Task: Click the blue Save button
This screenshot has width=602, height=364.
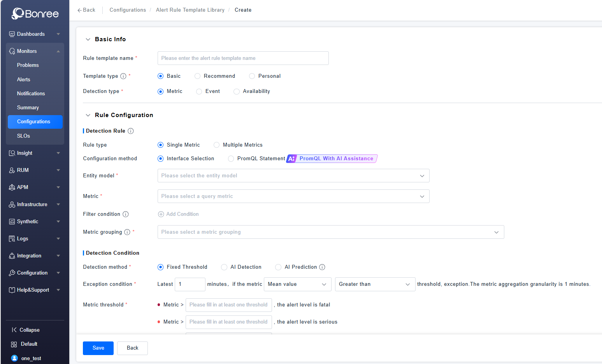Action: pyautogui.click(x=98, y=348)
